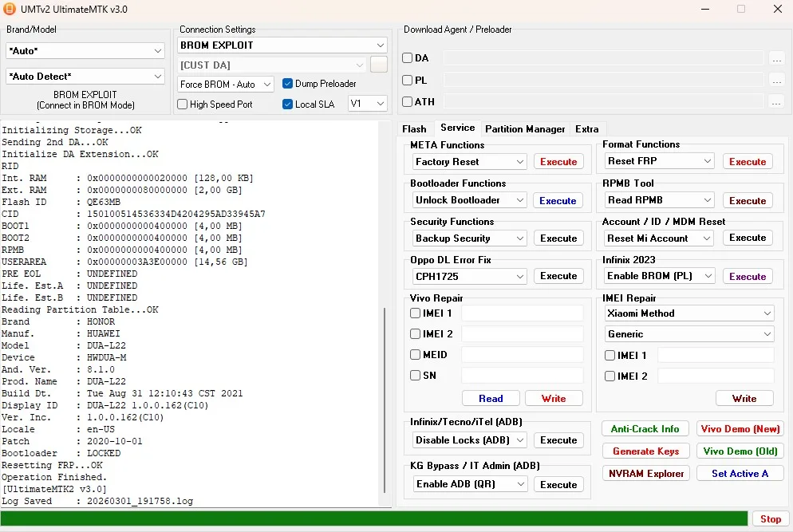Image resolution: width=793 pixels, height=532 pixels.
Task: Execute Oppo DL Error Fix
Action: [x=558, y=276]
